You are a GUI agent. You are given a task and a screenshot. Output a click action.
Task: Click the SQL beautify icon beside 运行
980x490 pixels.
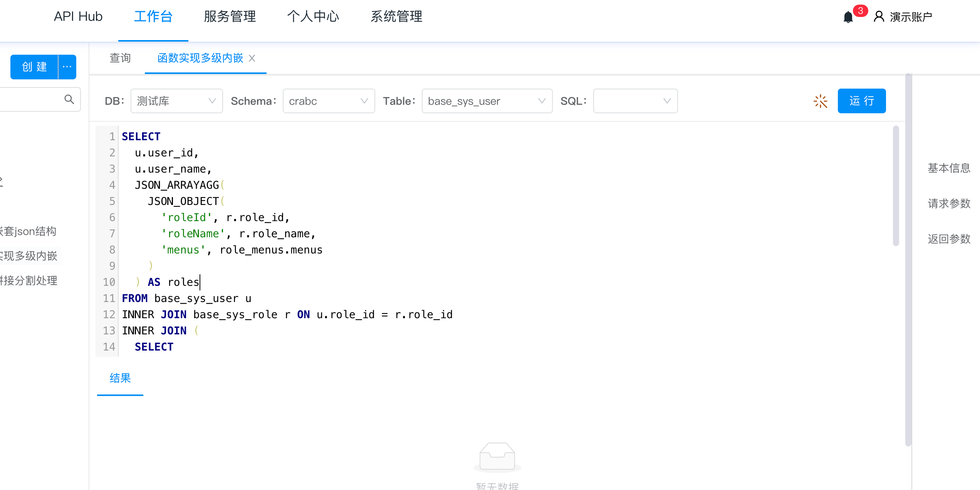821,101
